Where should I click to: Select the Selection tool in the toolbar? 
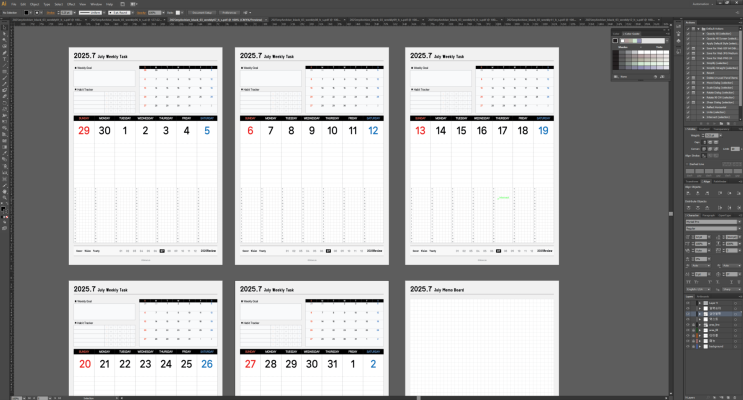click(4, 27)
